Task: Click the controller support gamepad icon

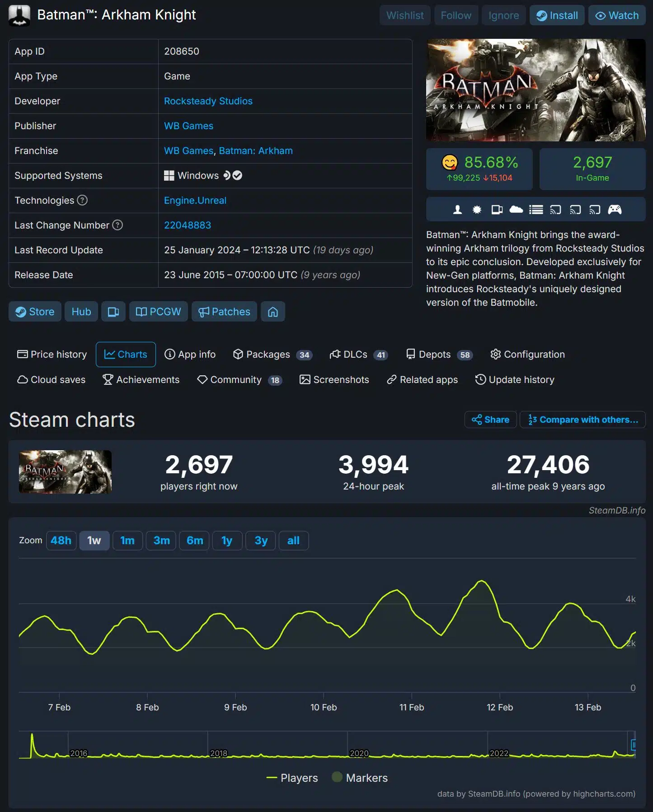Action: pos(615,210)
